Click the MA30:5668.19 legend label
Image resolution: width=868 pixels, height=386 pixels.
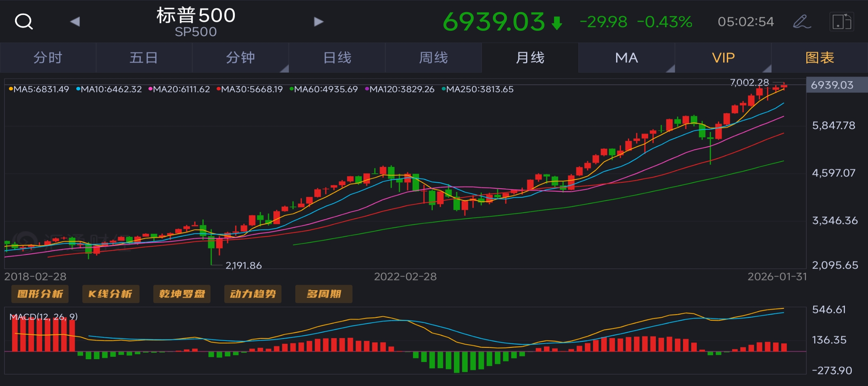tap(250, 89)
